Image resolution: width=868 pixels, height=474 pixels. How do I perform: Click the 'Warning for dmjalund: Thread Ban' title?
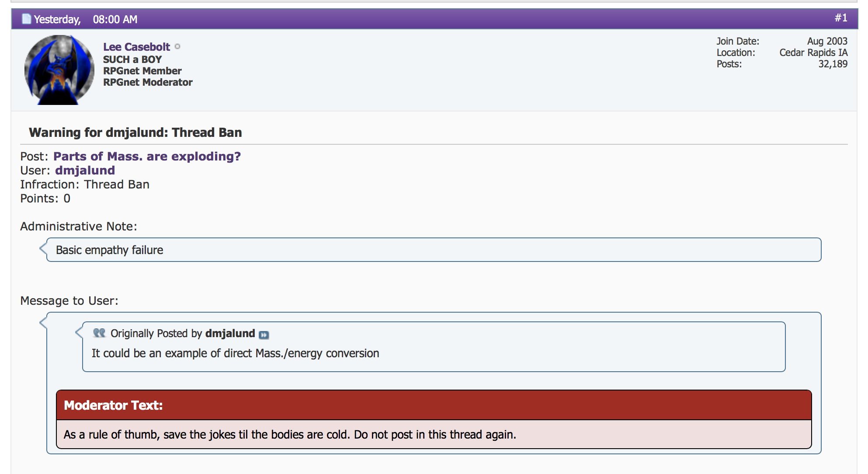click(x=135, y=132)
